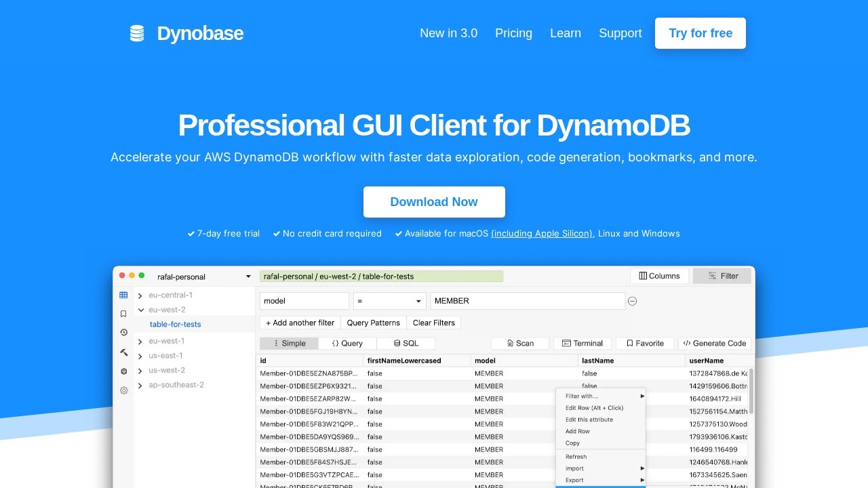Image resolution: width=868 pixels, height=488 pixels.
Task: Click the Download Now button
Action: pos(434,202)
